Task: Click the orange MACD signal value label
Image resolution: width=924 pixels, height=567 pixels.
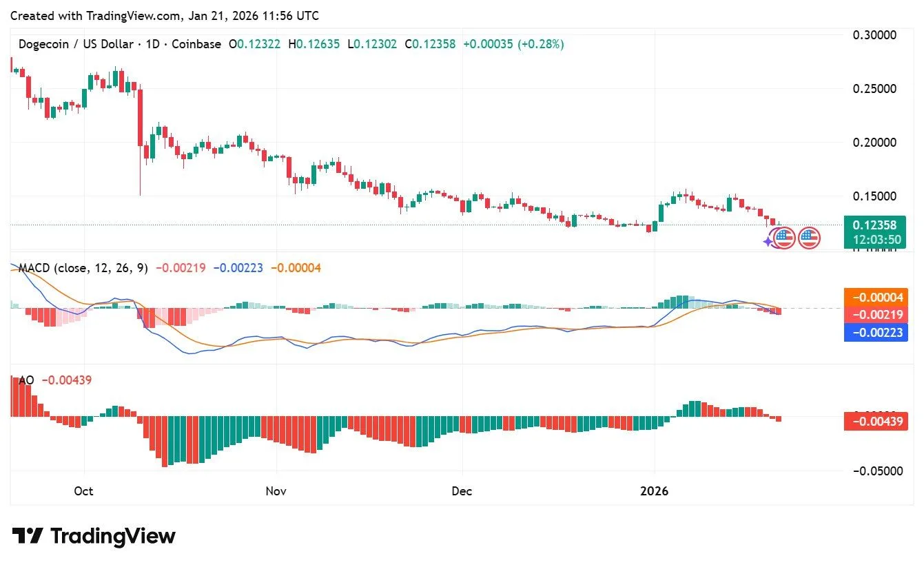Action: pyautogui.click(x=874, y=298)
